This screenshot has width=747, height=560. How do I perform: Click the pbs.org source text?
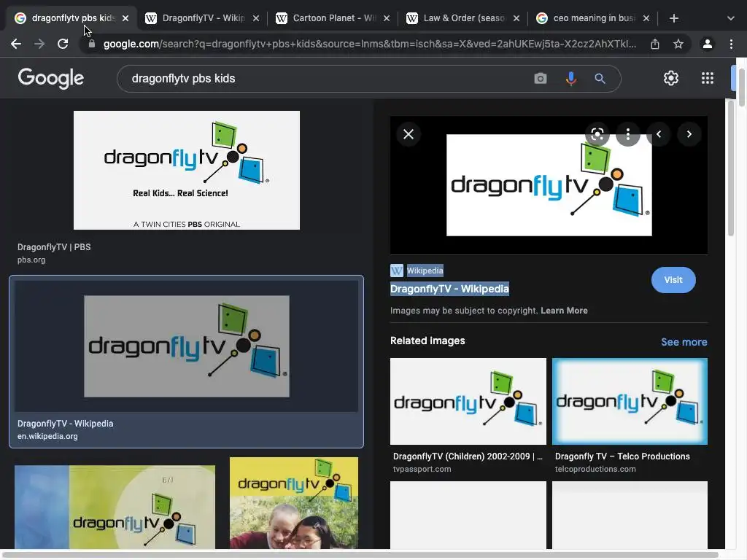(x=31, y=260)
